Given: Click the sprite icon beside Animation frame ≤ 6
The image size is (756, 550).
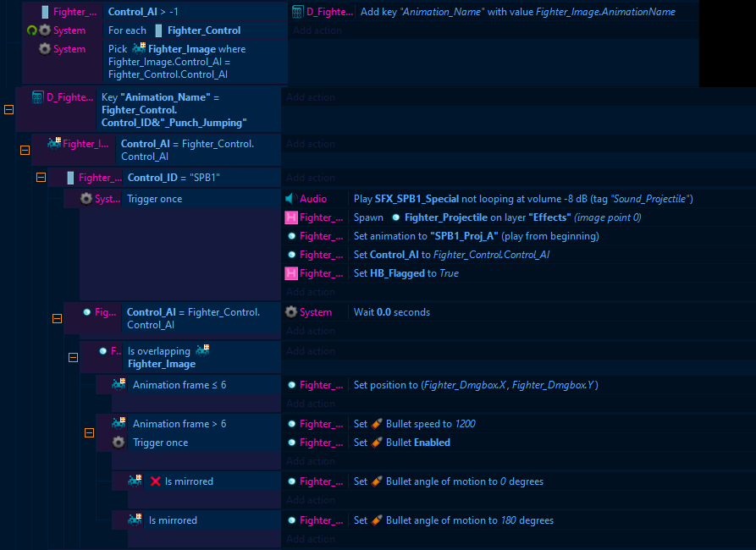Looking at the screenshot, I should pos(119,385).
